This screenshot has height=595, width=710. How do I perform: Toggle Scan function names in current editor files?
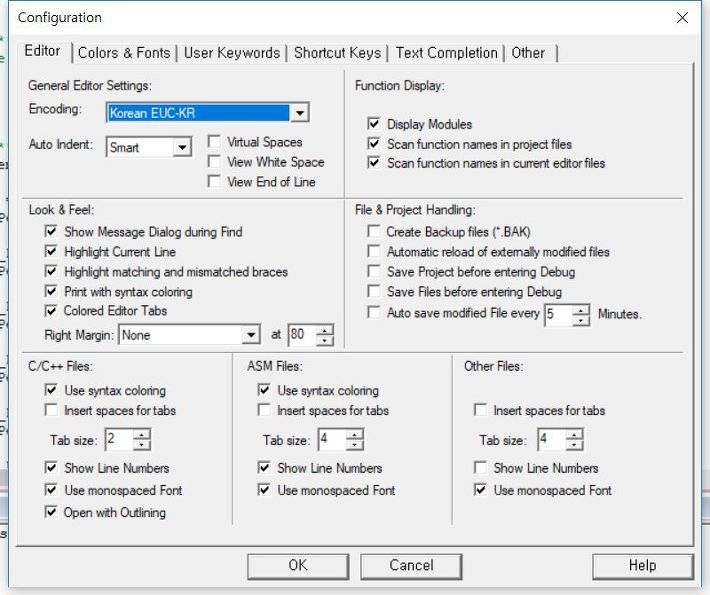[x=374, y=163]
